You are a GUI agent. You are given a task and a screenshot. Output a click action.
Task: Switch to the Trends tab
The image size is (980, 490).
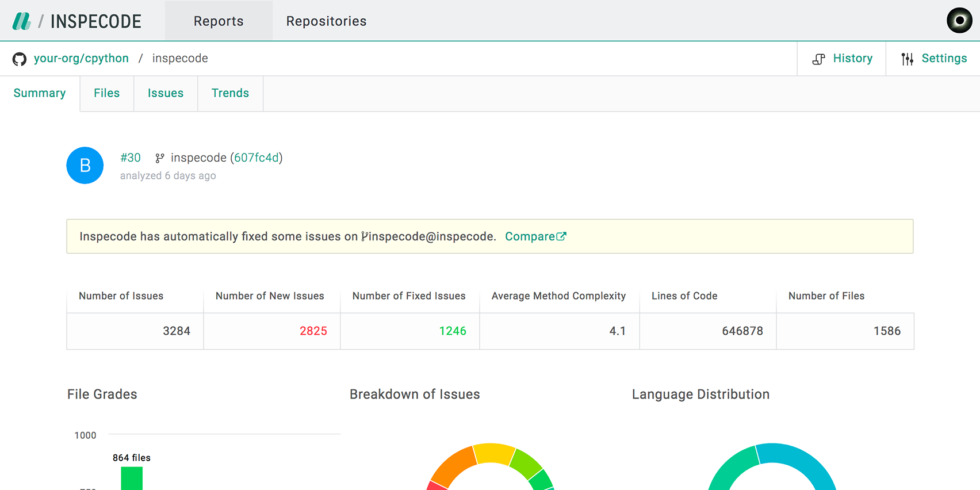[230, 93]
